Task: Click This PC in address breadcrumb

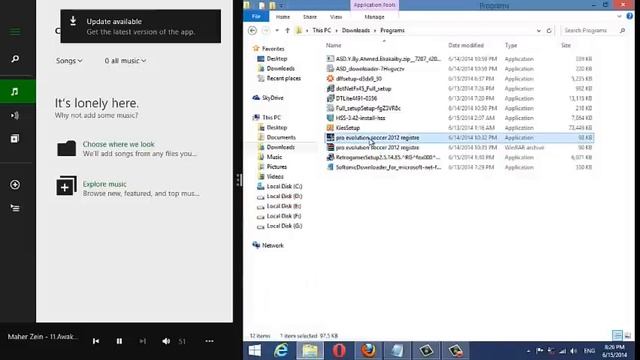Action: tap(322, 31)
